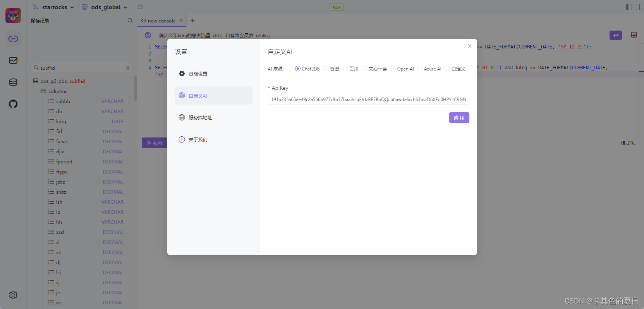Select the 自定义 AI source radio
Viewport: 644px width, 309px height.
click(x=447, y=69)
